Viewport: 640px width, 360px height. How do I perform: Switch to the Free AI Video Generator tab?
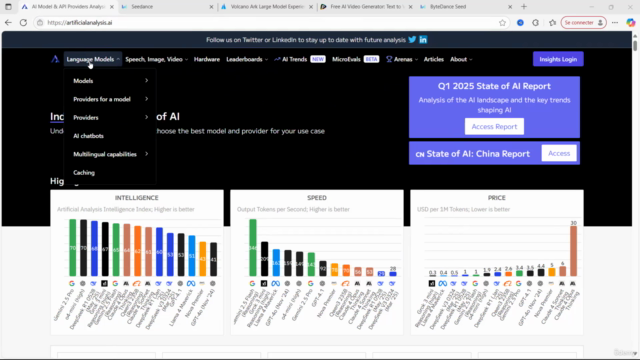(x=367, y=7)
